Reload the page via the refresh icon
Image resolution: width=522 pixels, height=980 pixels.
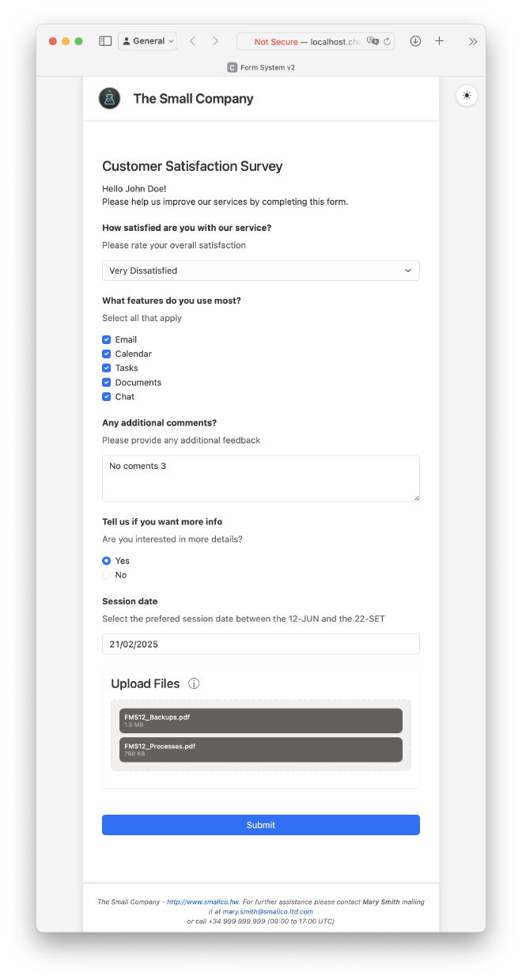coord(387,40)
